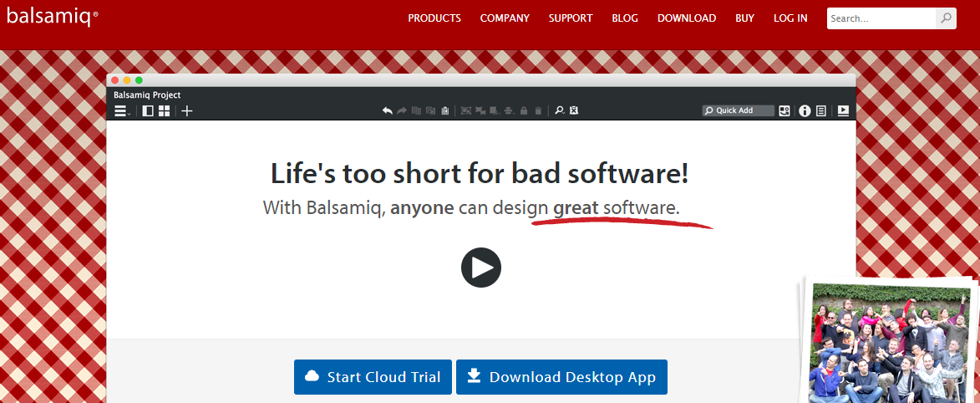
Task: Toggle the markup visibility icon
Action: click(574, 110)
